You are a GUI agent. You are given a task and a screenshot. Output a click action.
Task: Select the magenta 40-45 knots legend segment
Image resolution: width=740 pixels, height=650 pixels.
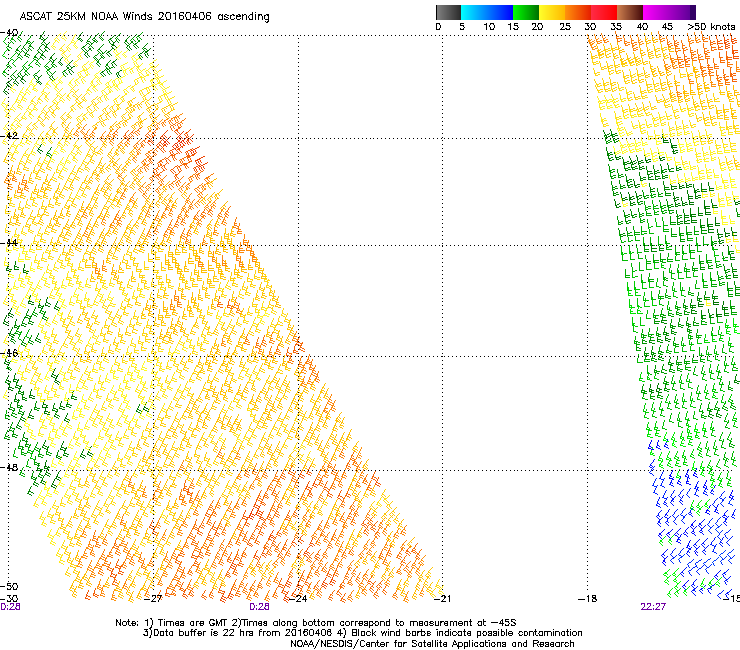click(656, 12)
